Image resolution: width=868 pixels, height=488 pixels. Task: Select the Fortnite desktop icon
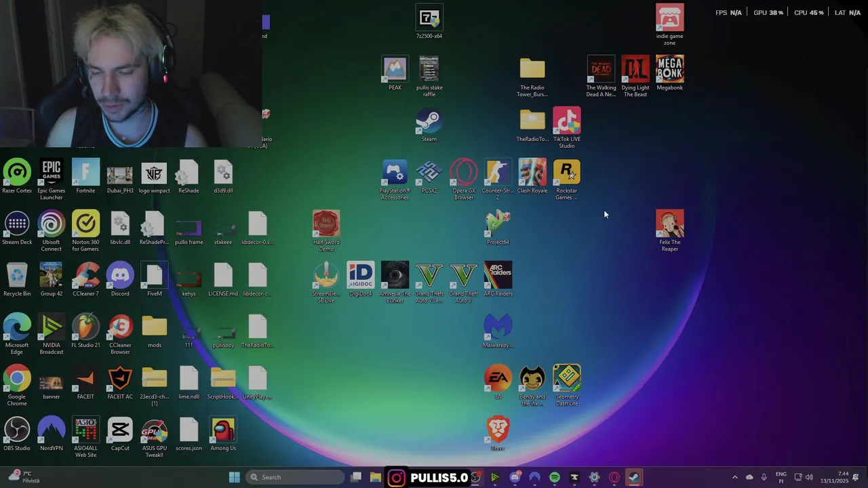(x=85, y=178)
